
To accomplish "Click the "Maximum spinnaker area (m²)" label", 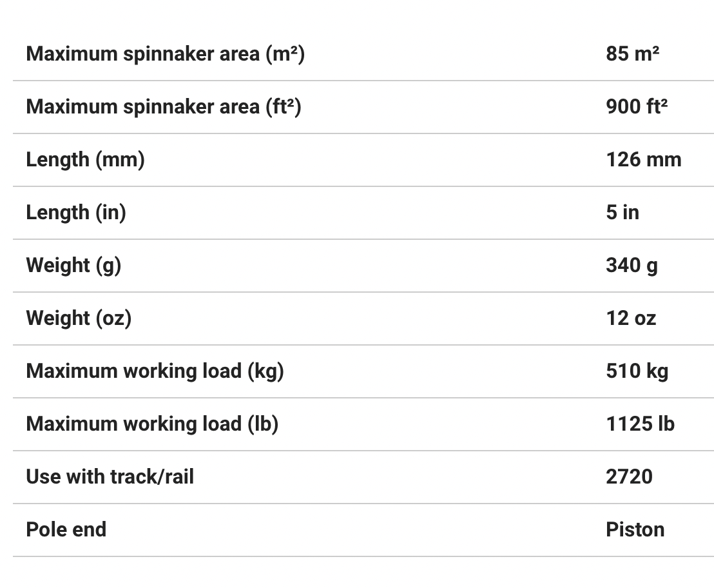I will click(x=165, y=54).
